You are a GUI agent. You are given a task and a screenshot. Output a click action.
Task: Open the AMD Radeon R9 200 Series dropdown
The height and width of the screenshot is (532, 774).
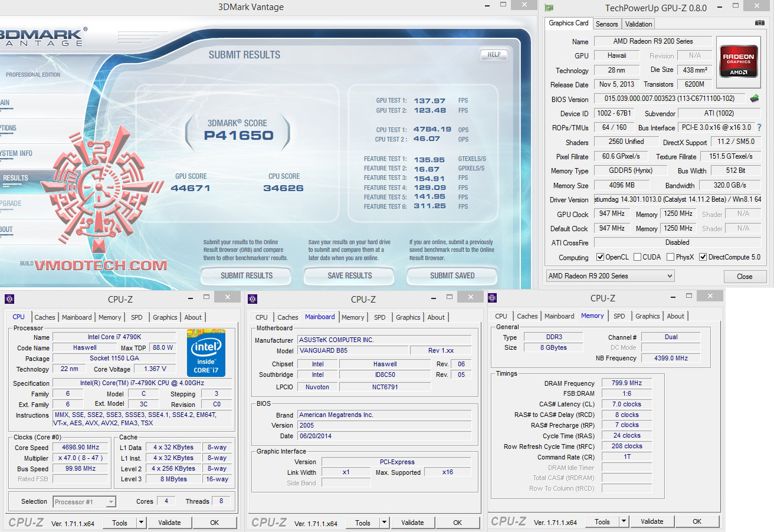[610, 276]
